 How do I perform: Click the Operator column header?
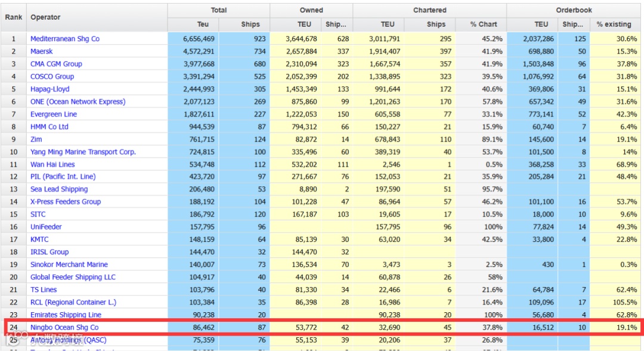pos(97,17)
